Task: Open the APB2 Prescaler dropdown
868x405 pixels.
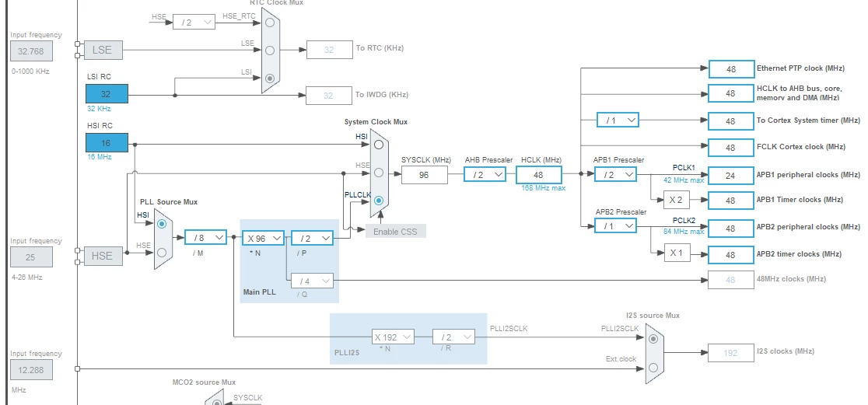Action: [x=615, y=225]
